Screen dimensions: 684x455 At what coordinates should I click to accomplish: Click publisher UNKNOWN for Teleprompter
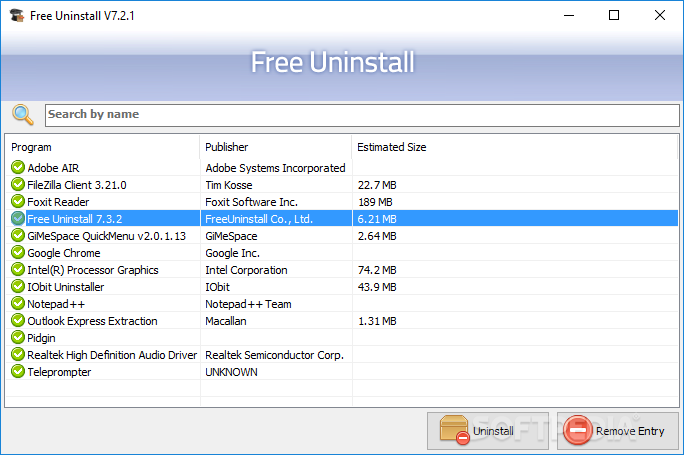(x=231, y=372)
